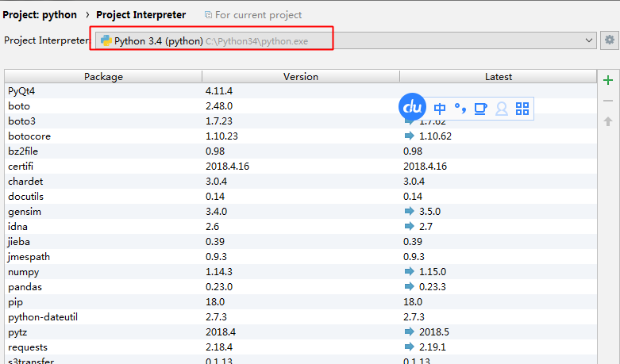Select the botocore package row
620x364 pixels.
point(301,136)
